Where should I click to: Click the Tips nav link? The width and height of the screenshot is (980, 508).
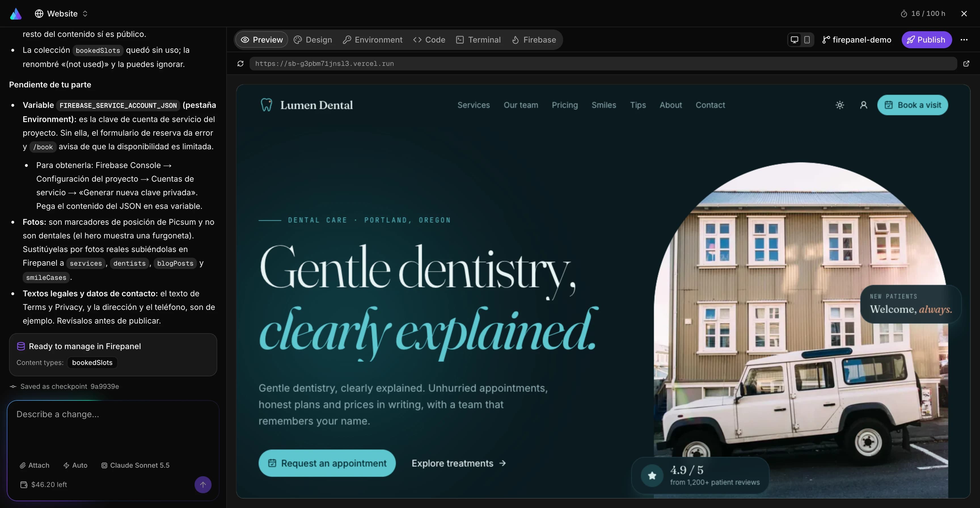[638, 105]
